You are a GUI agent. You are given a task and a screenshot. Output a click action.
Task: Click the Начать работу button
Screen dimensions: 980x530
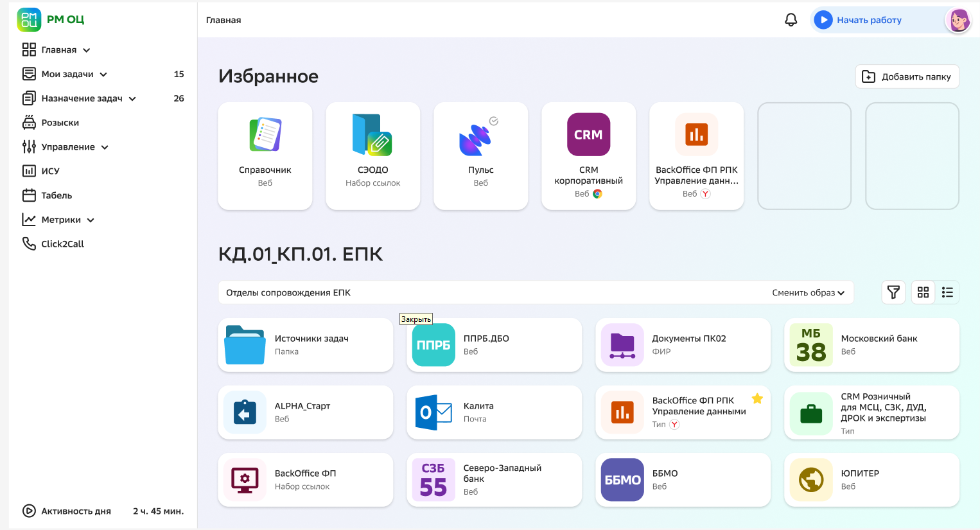tap(868, 20)
